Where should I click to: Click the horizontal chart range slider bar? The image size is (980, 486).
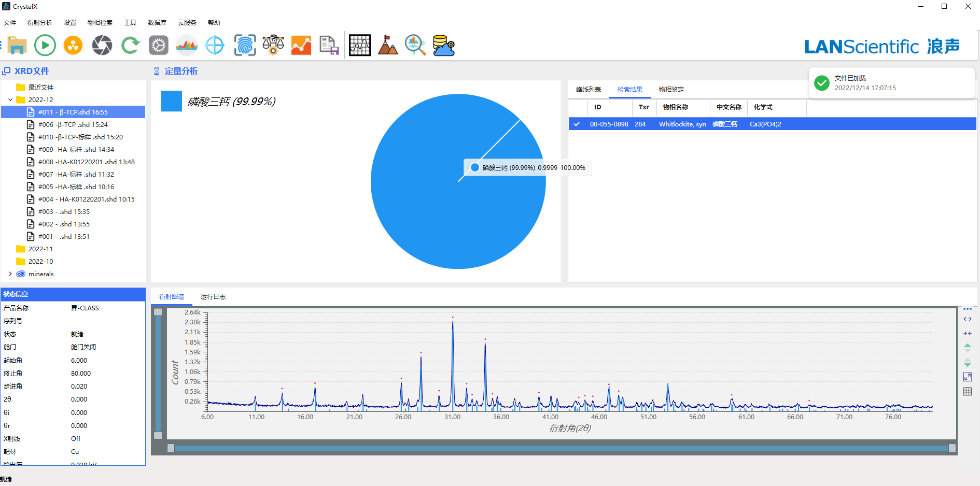point(561,449)
